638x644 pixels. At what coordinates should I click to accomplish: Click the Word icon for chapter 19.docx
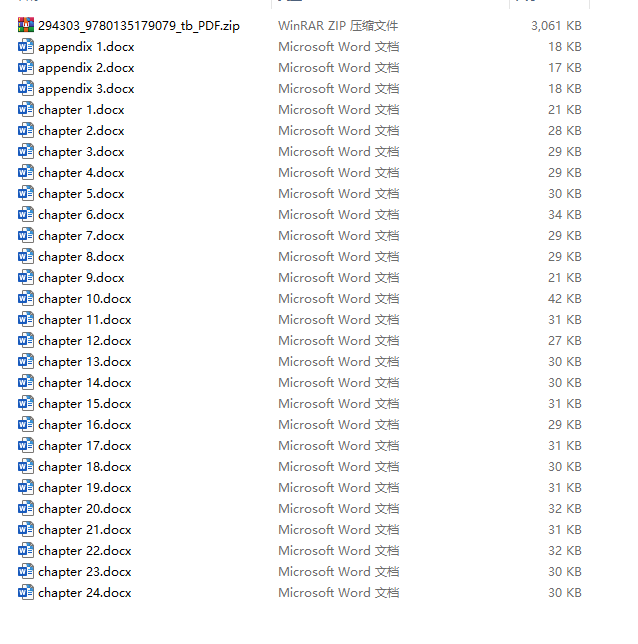point(26,487)
